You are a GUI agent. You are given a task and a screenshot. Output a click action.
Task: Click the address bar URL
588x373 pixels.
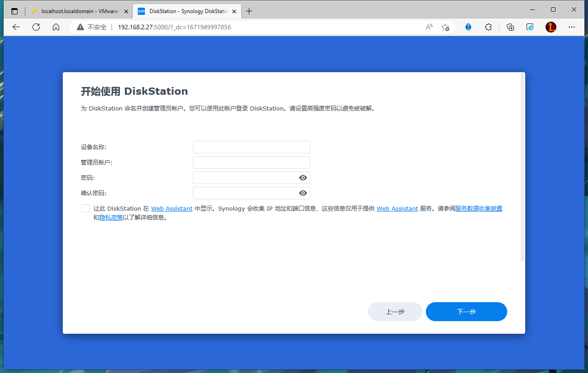174,27
